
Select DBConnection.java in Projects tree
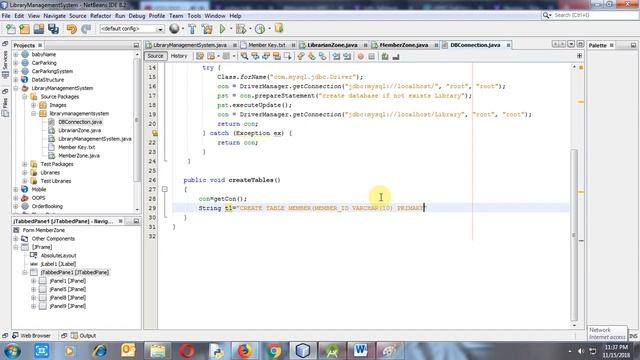(x=80, y=122)
